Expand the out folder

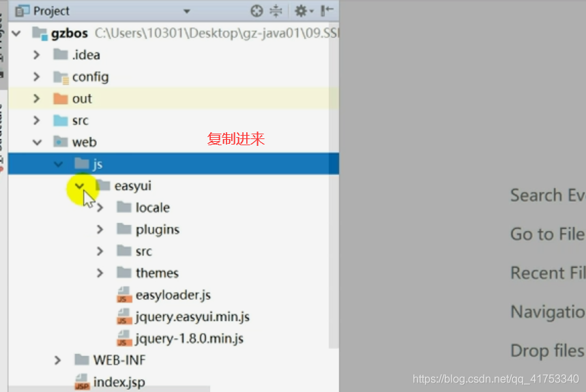36,99
